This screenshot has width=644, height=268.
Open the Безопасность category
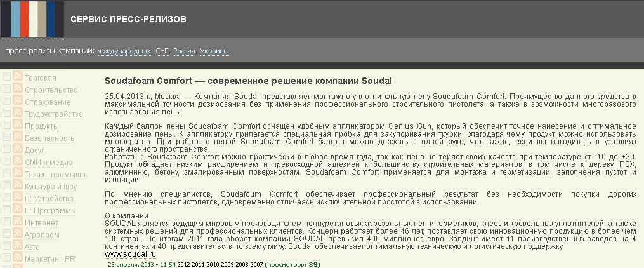[49, 138]
